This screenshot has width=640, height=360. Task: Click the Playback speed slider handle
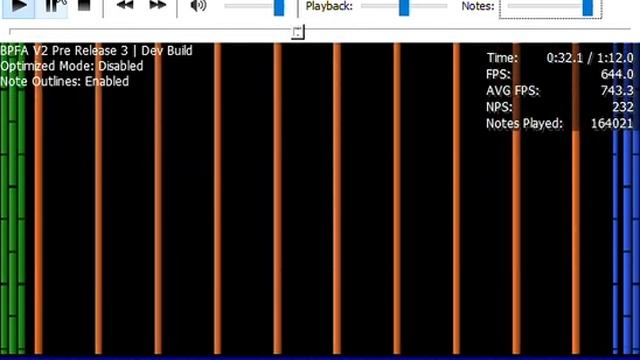point(404,7)
